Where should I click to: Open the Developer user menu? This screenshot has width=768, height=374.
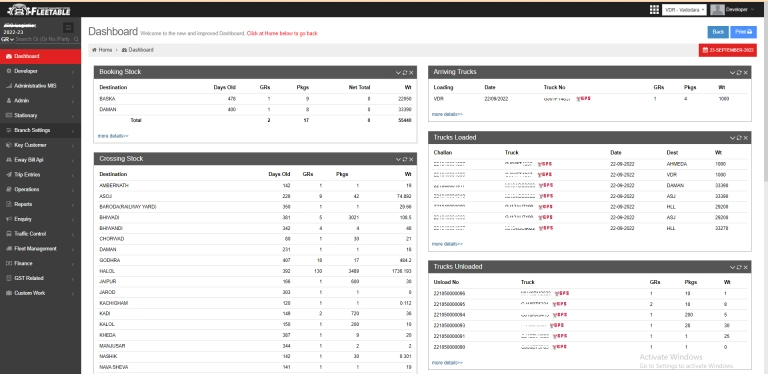(732, 10)
